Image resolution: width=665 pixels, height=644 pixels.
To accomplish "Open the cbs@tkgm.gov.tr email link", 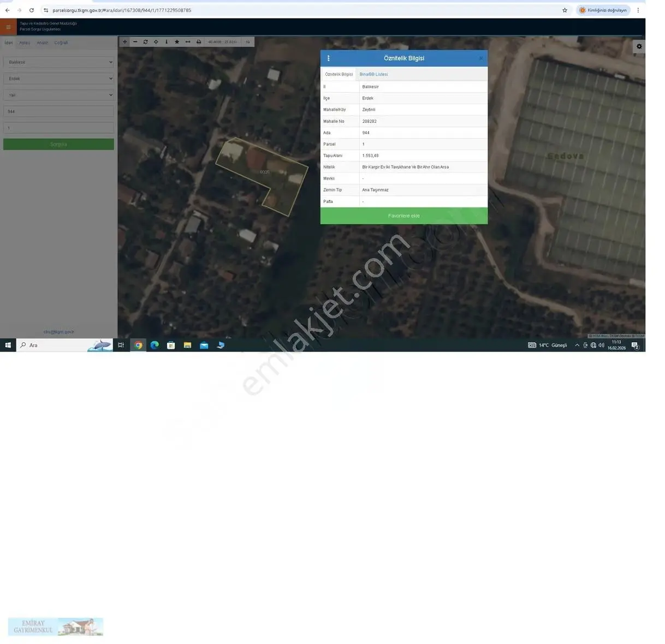I will tap(59, 332).
